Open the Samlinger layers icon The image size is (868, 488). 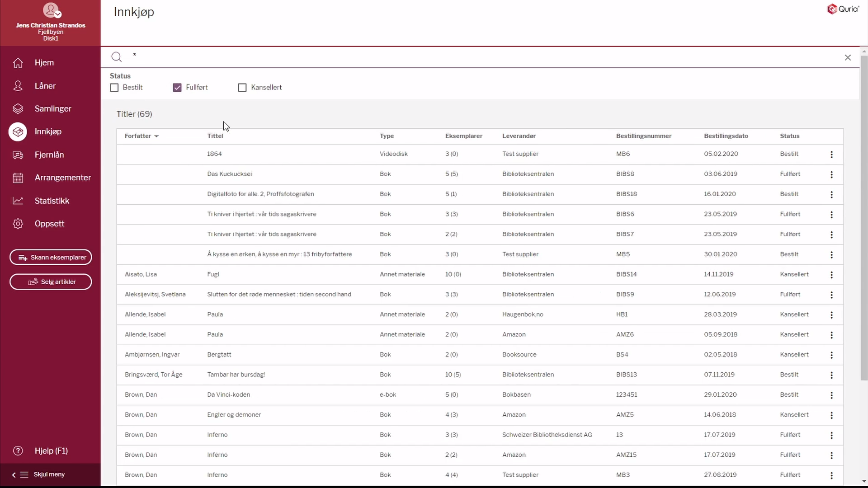18,109
